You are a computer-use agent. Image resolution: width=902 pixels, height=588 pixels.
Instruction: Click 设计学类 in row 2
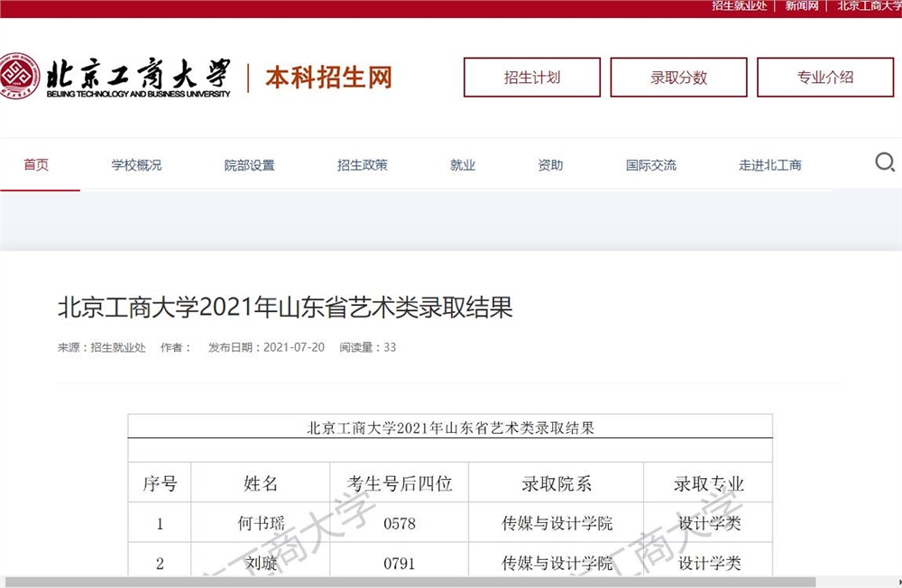709,563
